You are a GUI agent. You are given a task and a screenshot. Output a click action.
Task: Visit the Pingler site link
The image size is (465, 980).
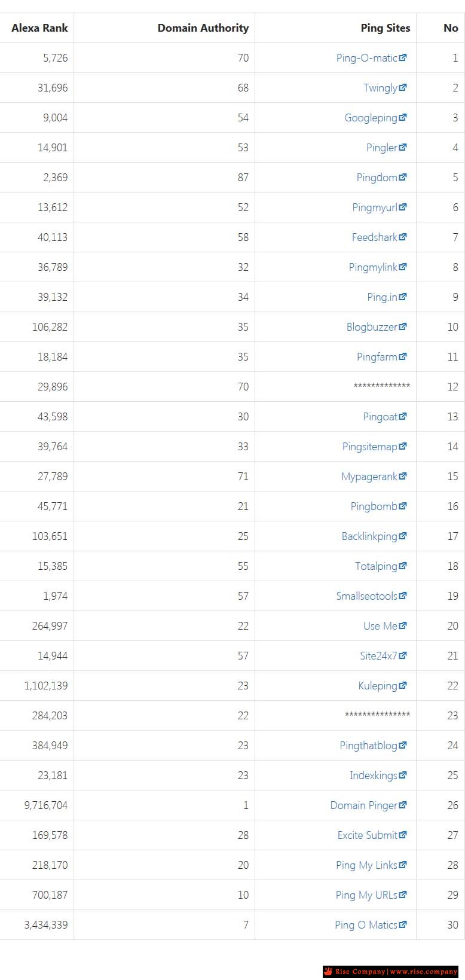pyautogui.click(x=382, y=148)
